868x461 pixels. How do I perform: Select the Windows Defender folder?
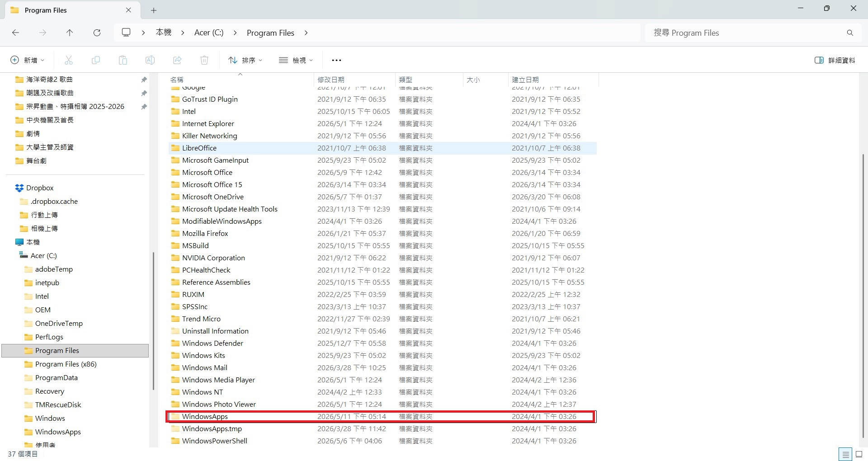coord(382,343)
